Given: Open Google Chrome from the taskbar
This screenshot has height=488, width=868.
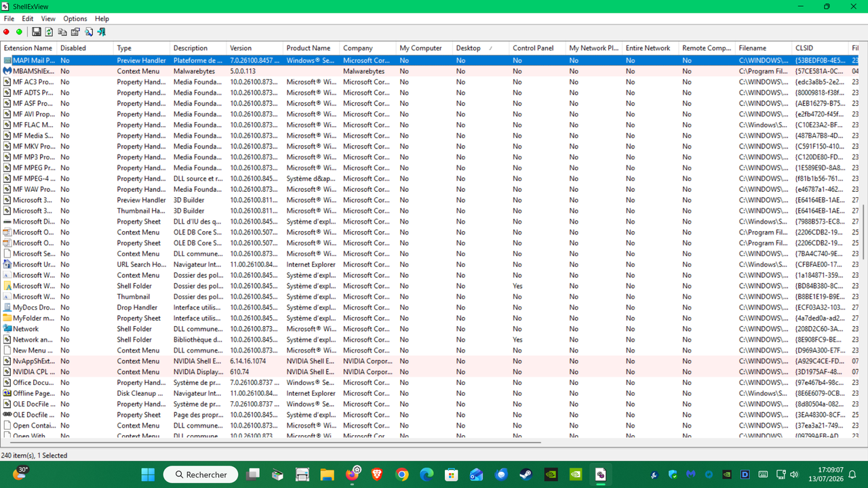Looking at the screenshot, I should pos(401,474).
